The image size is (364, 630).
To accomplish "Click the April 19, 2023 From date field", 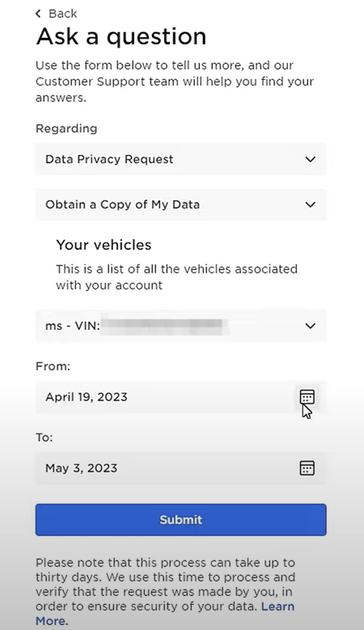I will coord(181,397).
